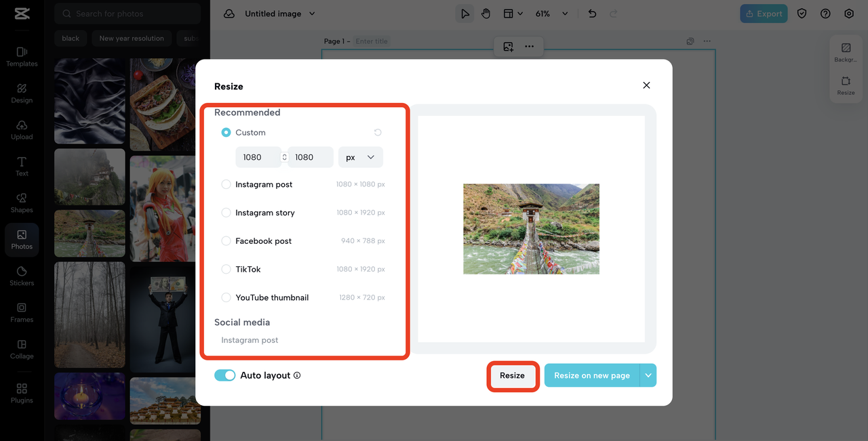868x441 pixels.
Task: Open the Plugins panel
Action: click(x=22, y=394)
